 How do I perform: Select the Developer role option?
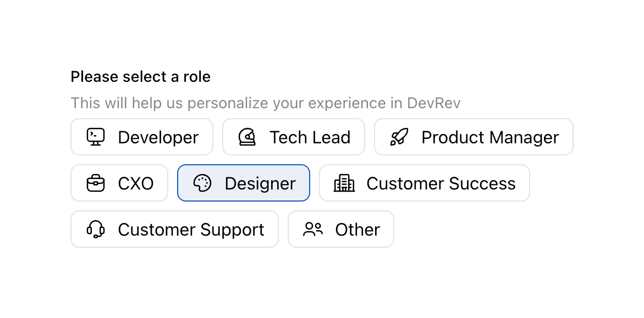coord(142,137)
